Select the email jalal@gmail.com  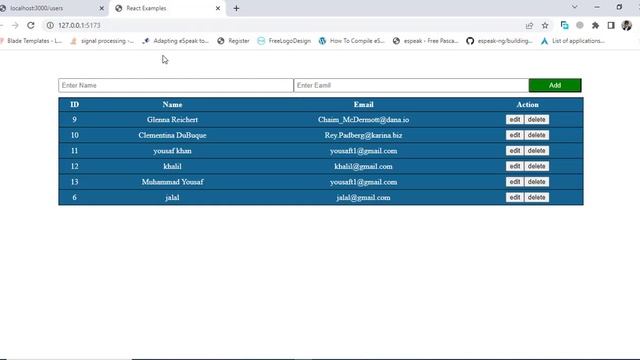tap(363, 197)
